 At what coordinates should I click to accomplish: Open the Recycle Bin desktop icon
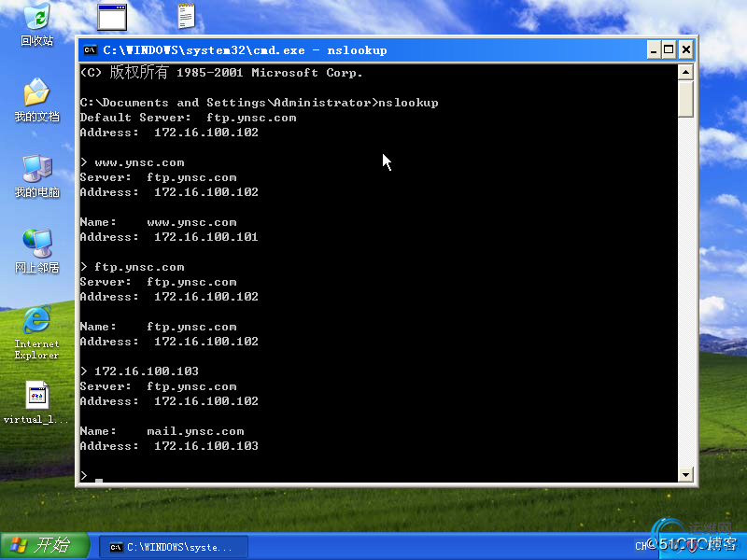coord(36,24)
